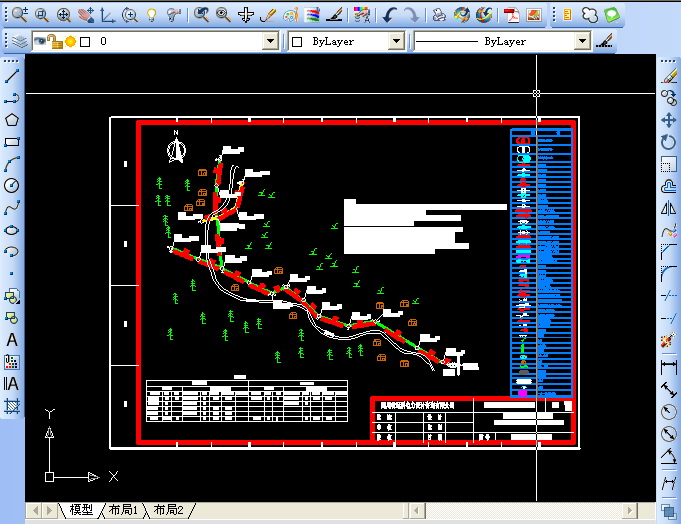Select the Hatch tool

[12, 405]
